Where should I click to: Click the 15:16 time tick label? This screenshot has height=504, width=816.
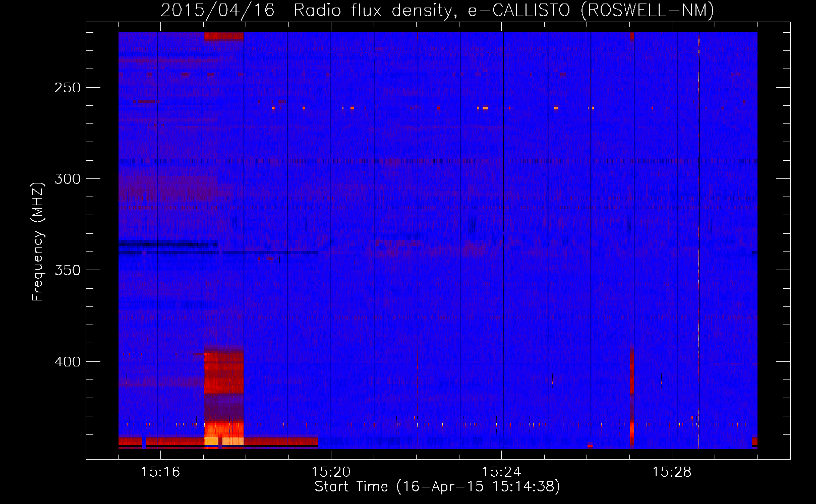point(160,472)
